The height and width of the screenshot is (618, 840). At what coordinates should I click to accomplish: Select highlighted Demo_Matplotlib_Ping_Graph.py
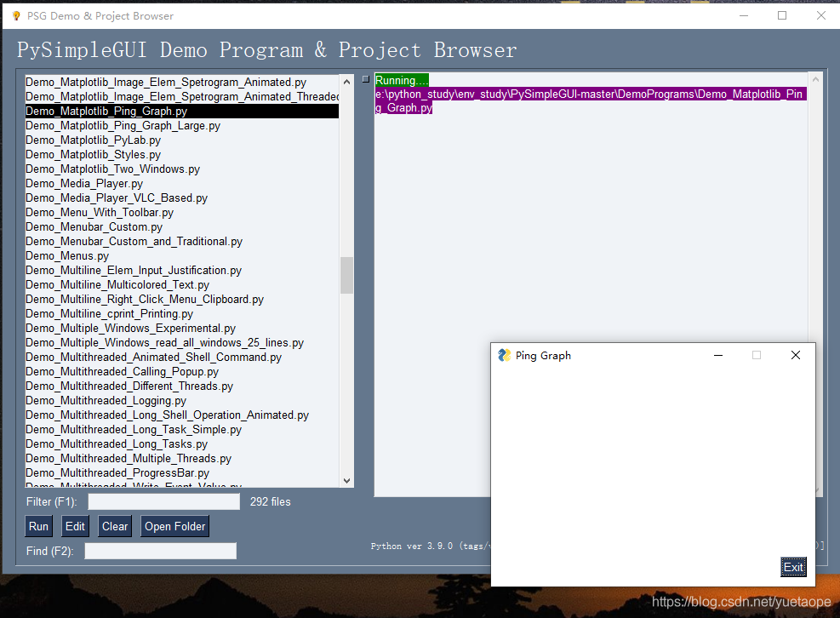(181, 111)
